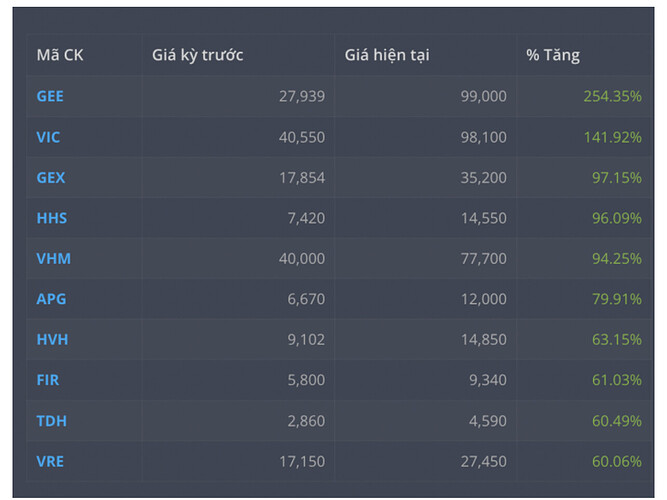
Task: Open the HVH stock link
Action: 53,339
